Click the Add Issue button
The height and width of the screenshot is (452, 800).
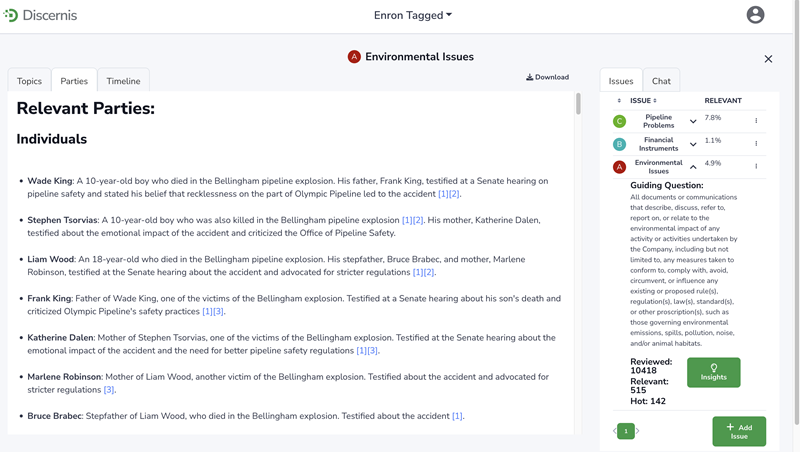click(x=739, y=431)
